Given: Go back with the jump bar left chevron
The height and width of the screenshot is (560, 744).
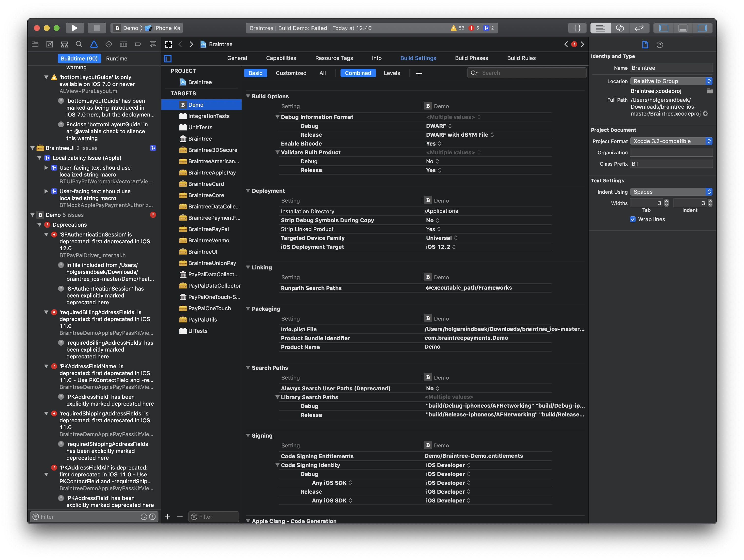Looking at the screenshot, I should tap(180, 44).
